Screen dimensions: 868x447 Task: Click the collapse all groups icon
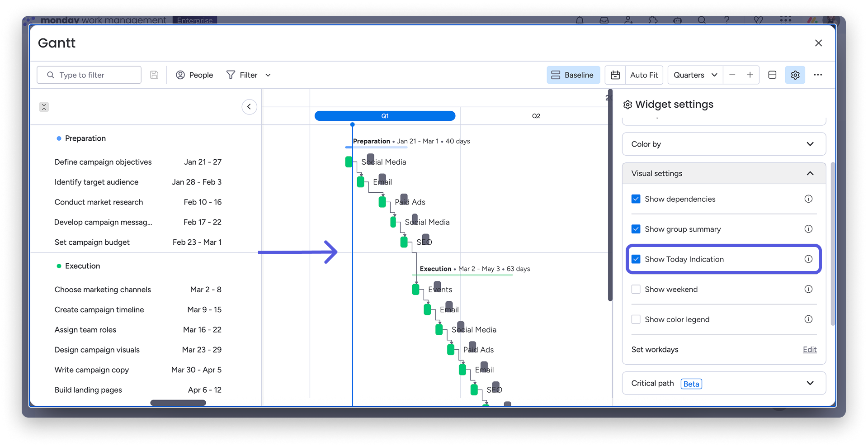(44, 107)
